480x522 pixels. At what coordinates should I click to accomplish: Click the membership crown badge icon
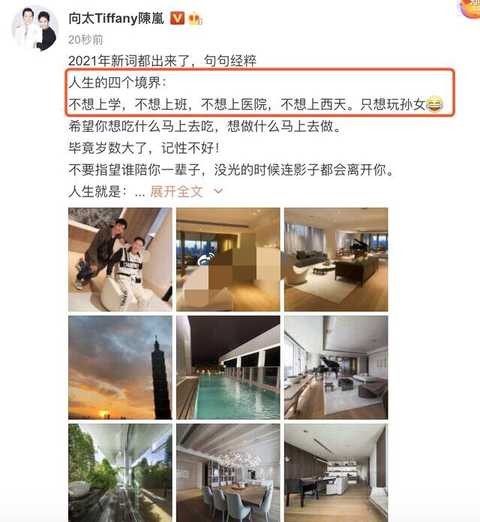click(195, 19)
